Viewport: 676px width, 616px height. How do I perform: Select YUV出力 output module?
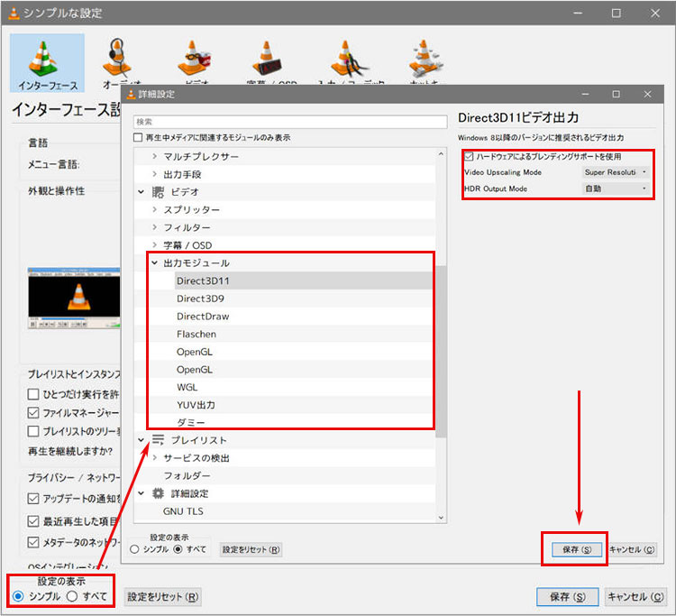(x=196, y=405)
